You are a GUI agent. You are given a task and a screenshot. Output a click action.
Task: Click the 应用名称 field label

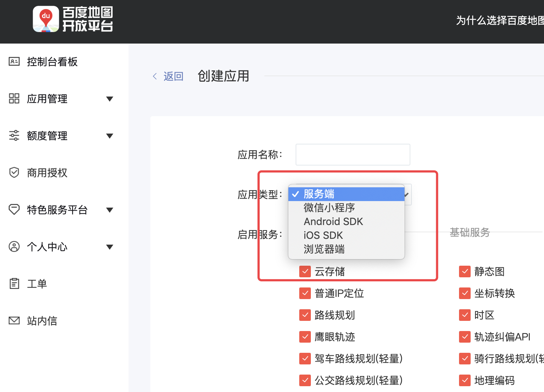(260, 155)
